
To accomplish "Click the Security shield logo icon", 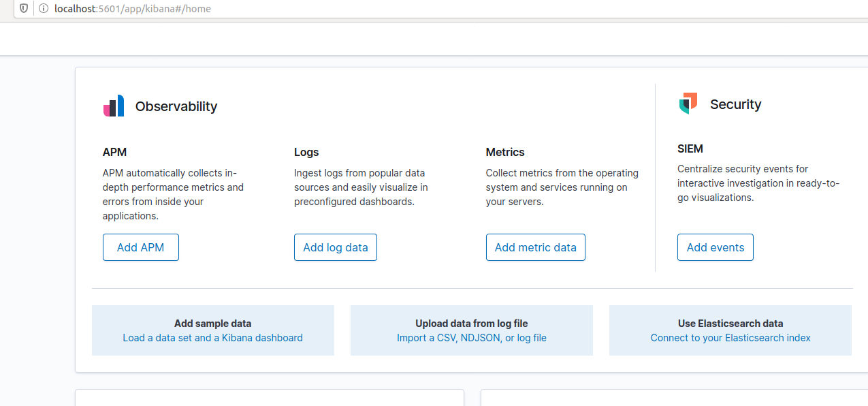I will coord(688,104).
